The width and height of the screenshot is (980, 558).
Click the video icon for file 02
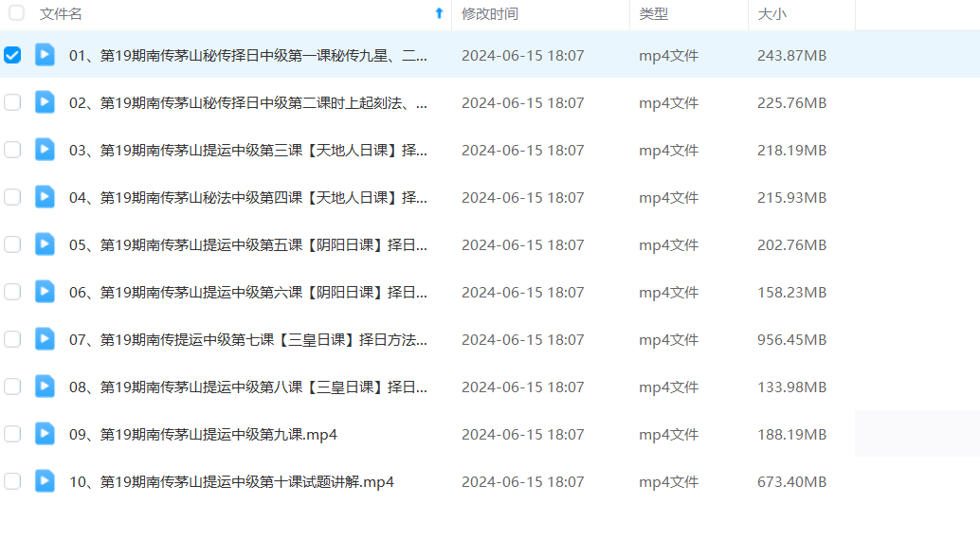pyautogui.click(x=45, y=102)
